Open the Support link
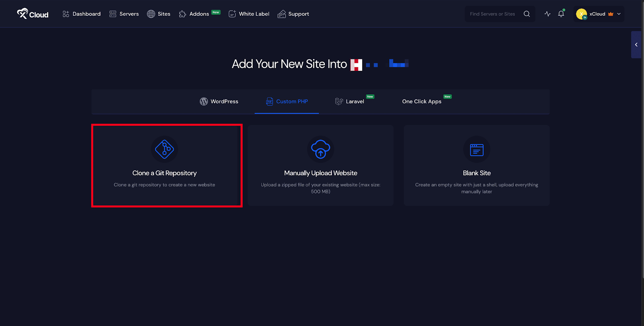Viewport: 644px width, 326px height. [293, 14]
